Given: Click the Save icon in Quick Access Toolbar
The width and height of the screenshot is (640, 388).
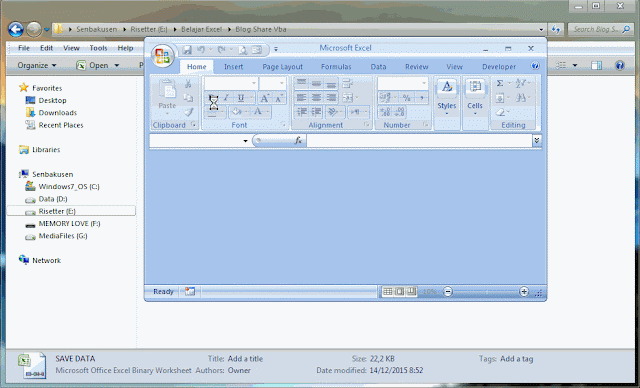Looking at the screenshot, I should tap(187, 50).
